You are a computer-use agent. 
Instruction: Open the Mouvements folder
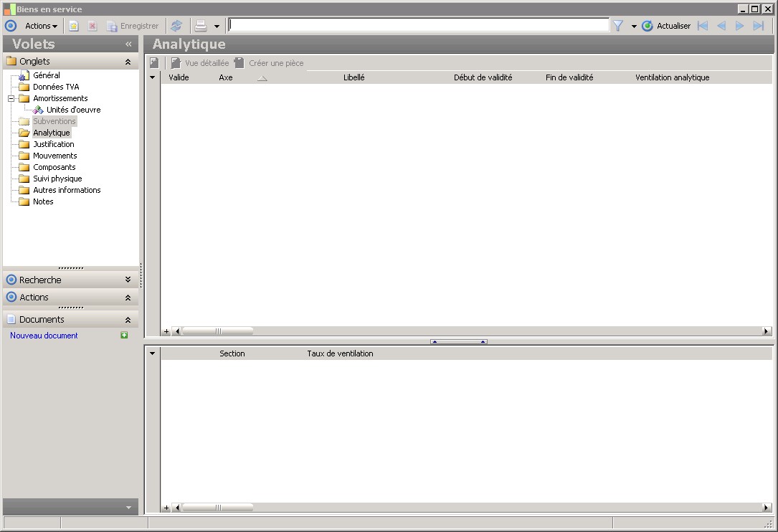(54, 156)
